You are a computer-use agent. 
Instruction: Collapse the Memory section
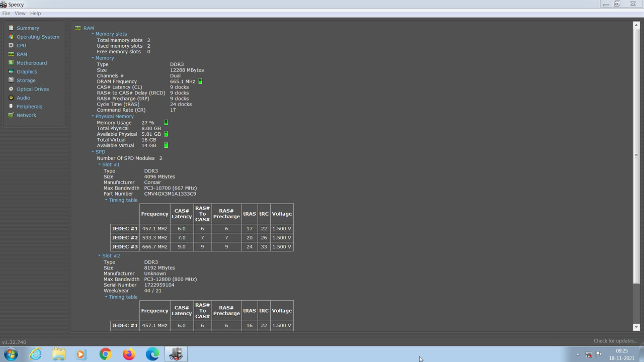coord(93,58)
